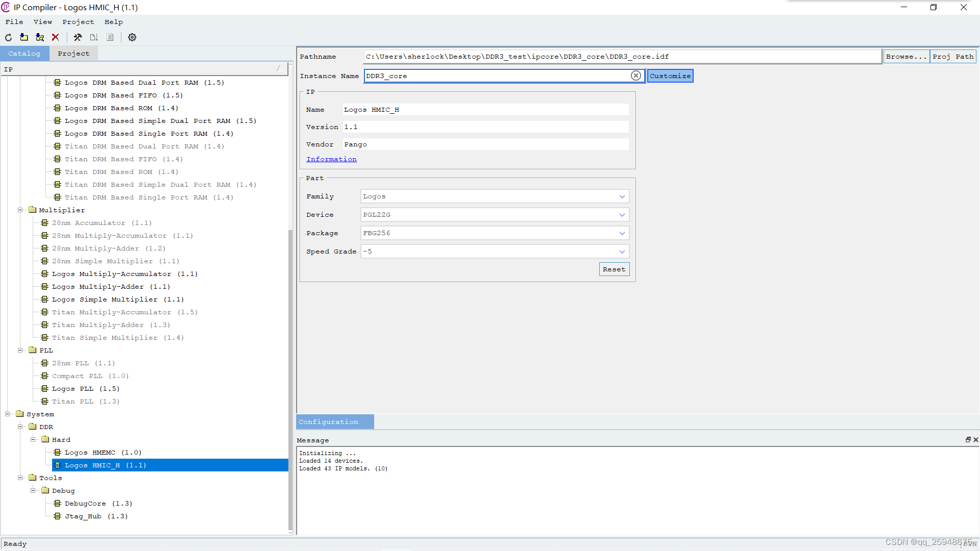The width and height of the screenshot is (980, 551).
Task: Click the folder with download arrow icon
Action: coord(24,37)
